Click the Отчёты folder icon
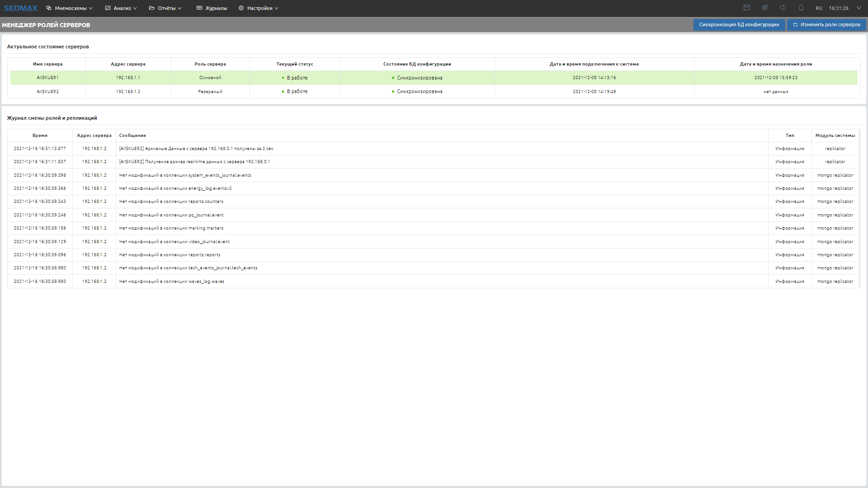The width and height of the screenshot is (868, 488). pos(152,8)
